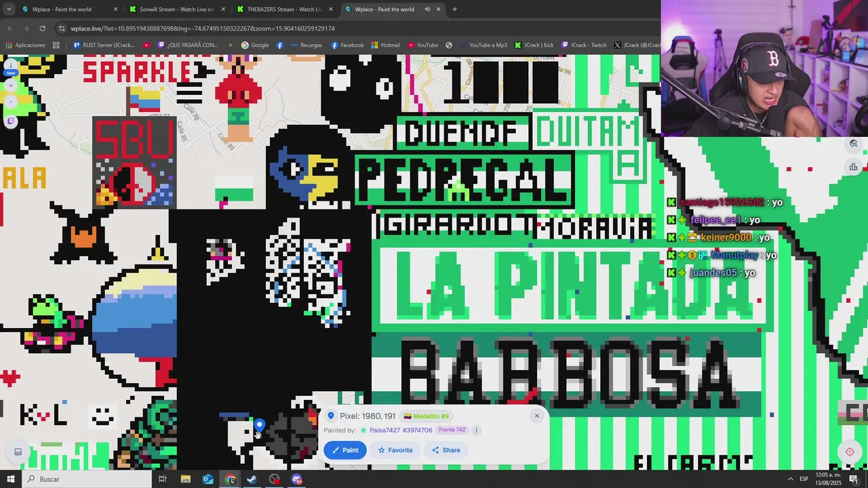Close the pixel info popup
This screenshot has height=488, width=868.
536,416
